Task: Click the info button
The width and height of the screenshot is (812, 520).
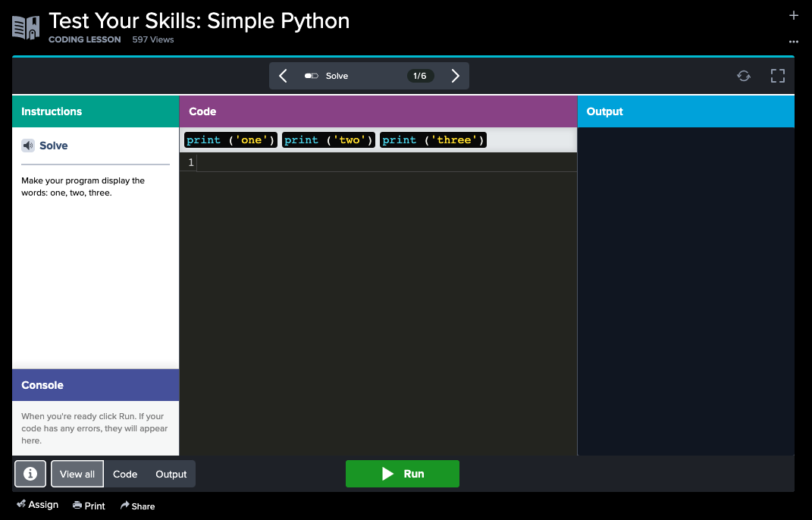Action: [30, 474]
